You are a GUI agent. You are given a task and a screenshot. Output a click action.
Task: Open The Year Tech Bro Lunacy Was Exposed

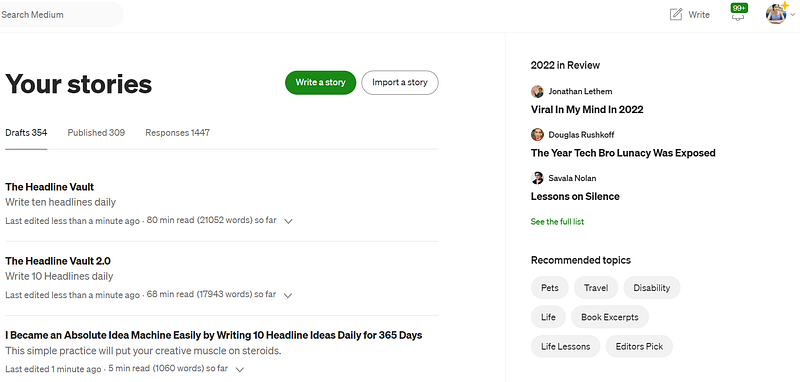click(x=623, y=153)
